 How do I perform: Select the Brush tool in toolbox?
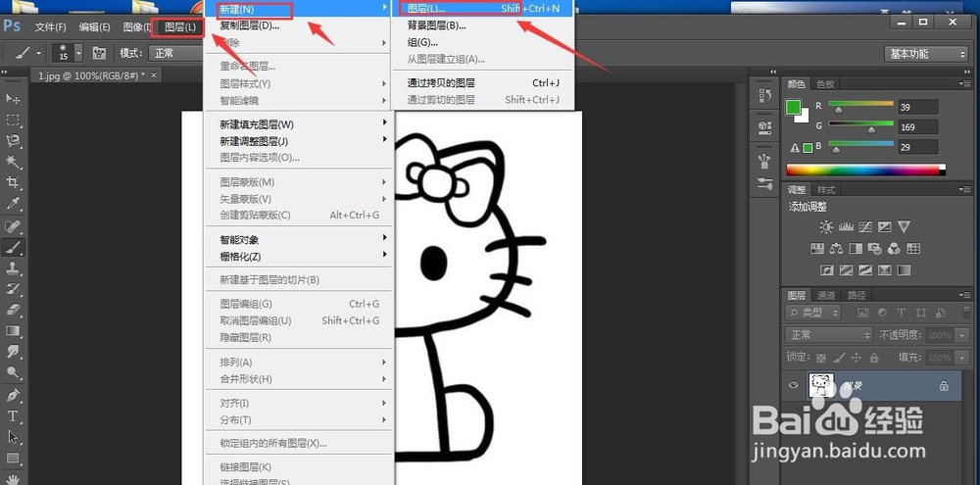point(13,248)
